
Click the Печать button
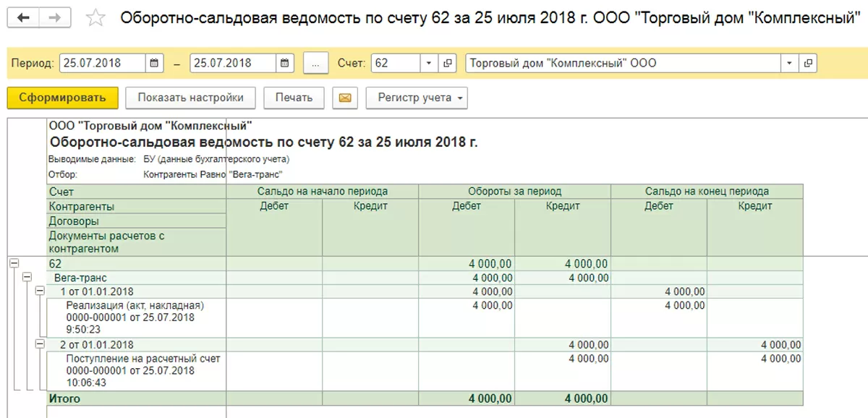click(294, 98)
